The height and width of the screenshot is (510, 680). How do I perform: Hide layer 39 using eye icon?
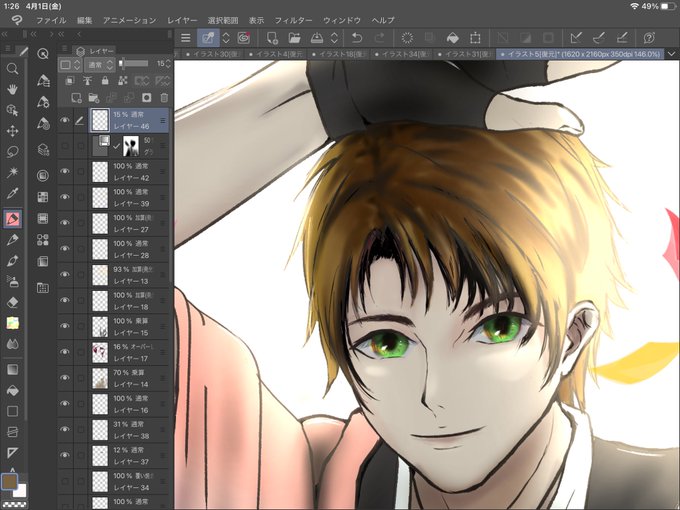65,197
